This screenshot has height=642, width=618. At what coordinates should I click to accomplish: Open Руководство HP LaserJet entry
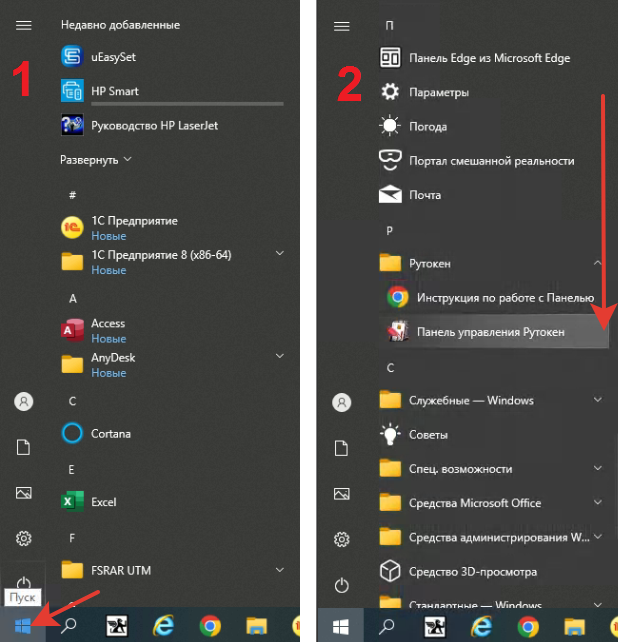pos(139,125)
